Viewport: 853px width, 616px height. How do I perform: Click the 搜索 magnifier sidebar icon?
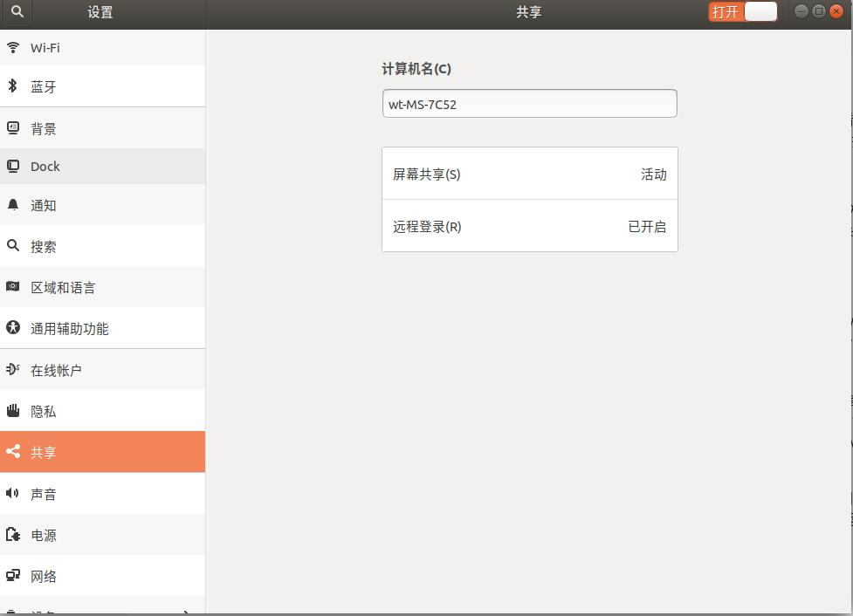(x=13, y=246)
